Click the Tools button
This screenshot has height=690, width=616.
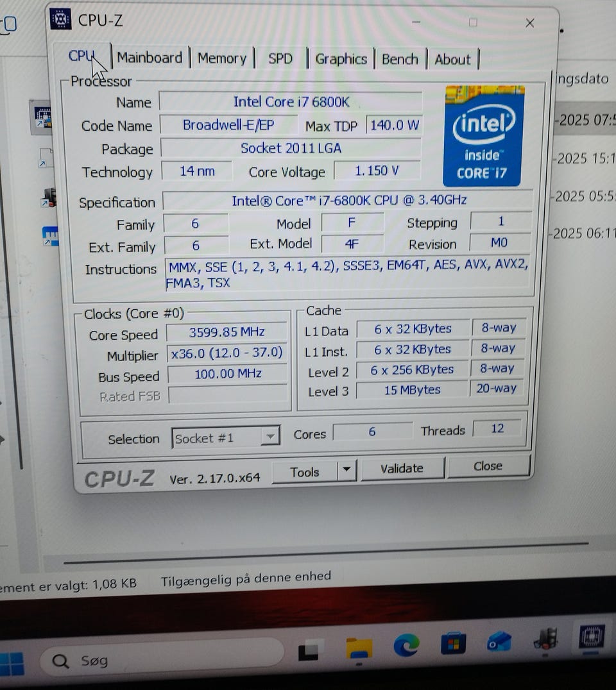pyautogui.click(x=305, y=472)
